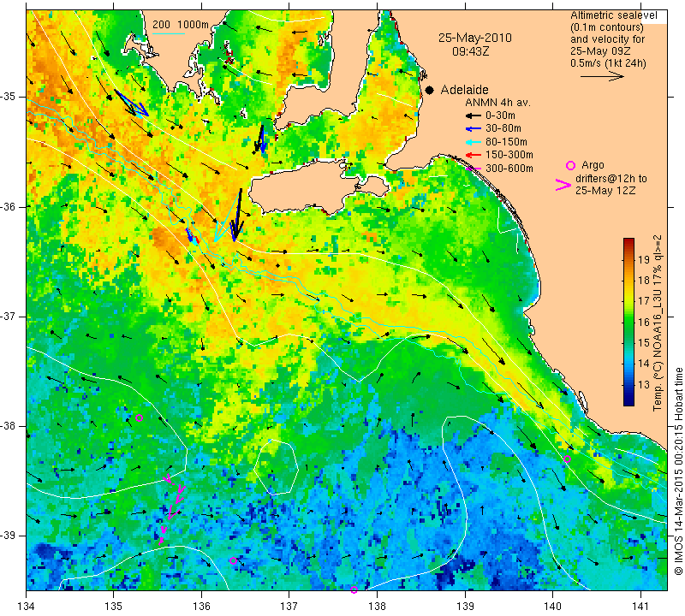The image size is (685, 616).
Task: Click the '25-May-2010' date text
Action: point(475,38)
